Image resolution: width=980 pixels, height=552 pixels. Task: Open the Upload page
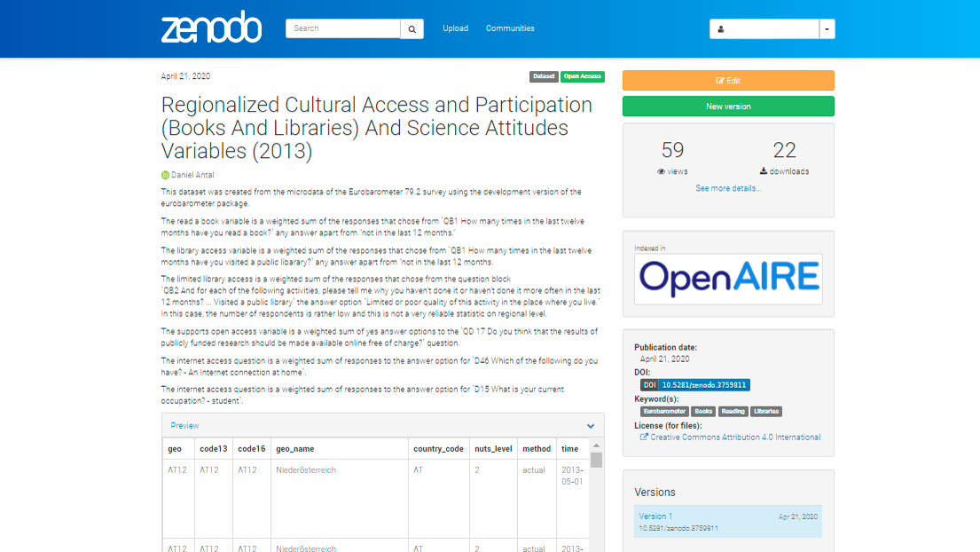[455, 28]
